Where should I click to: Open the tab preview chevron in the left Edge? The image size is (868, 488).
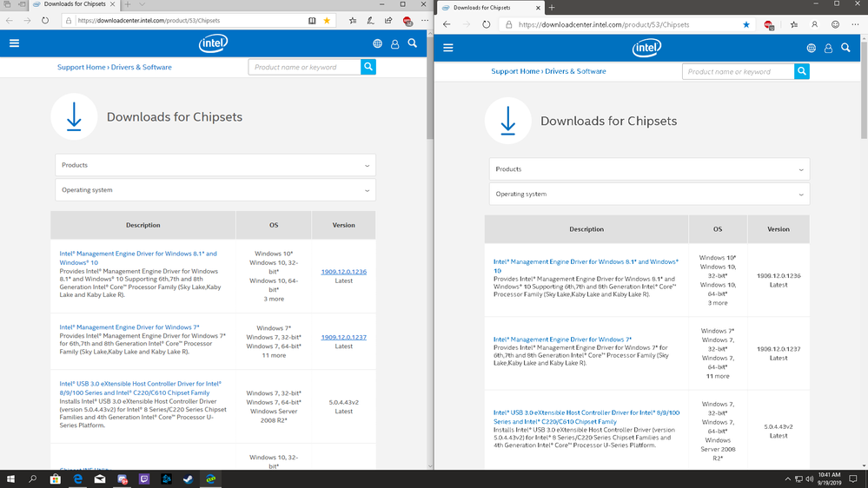click(142, 4)
